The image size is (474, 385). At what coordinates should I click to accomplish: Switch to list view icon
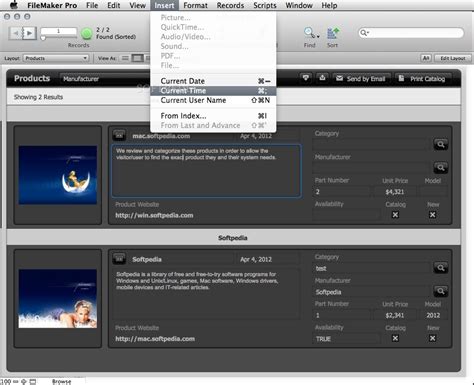(125, 58)
